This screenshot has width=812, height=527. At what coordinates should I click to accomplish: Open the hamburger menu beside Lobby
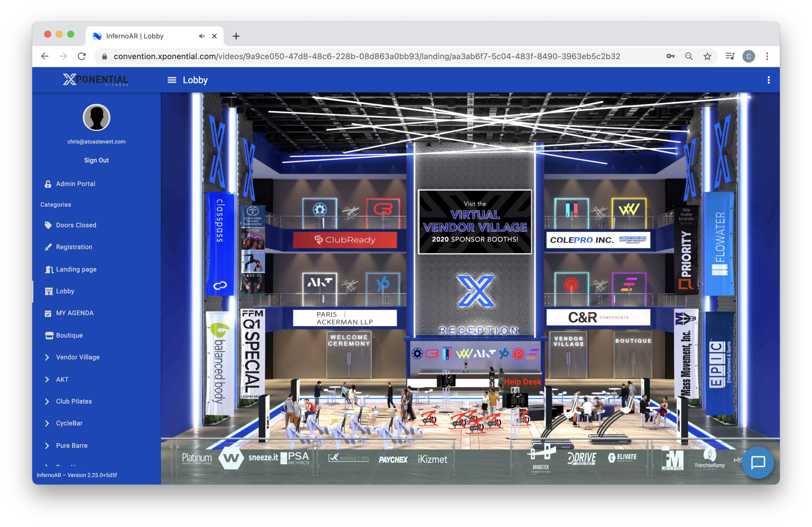[x=171, y=80]
